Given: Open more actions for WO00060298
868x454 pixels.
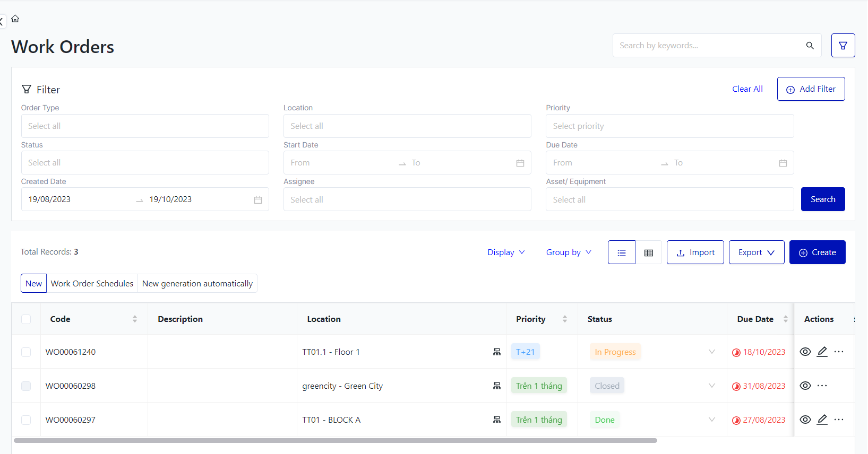Looking at the screenshot, I should point(822,386).
